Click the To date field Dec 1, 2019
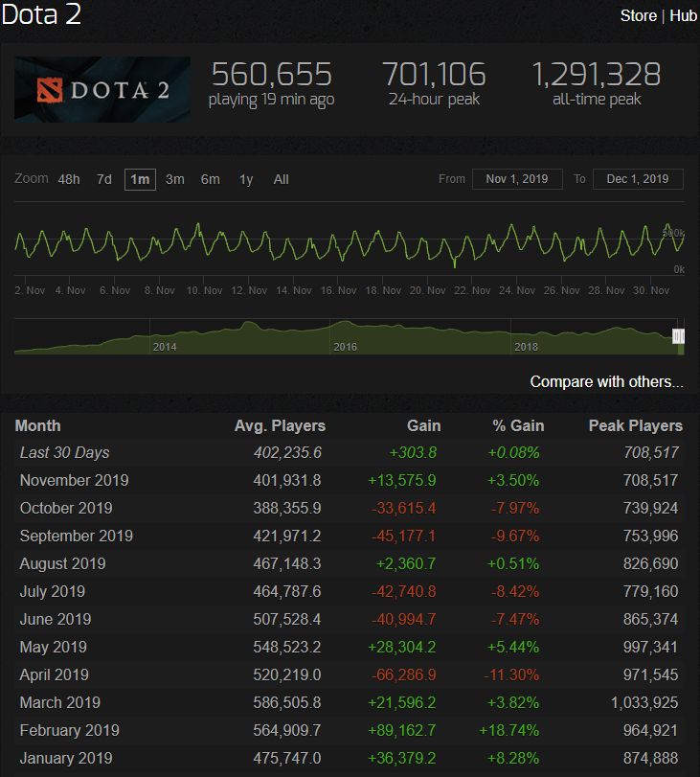 pos(638,179)
